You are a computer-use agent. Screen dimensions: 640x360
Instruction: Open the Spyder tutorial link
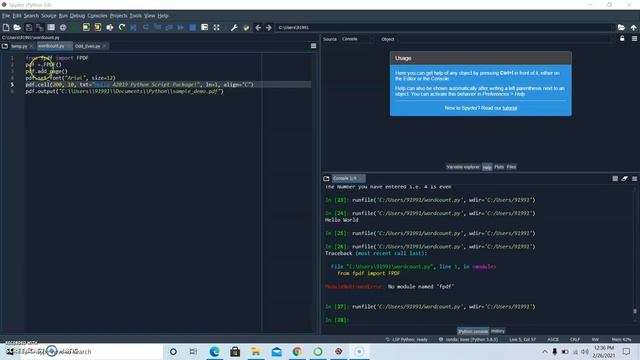(x=509, y=108)
